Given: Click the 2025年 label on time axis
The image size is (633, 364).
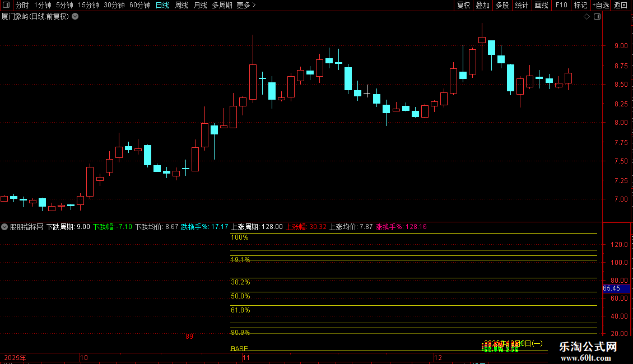Looking at the screenshot, I should click(15, 358).
